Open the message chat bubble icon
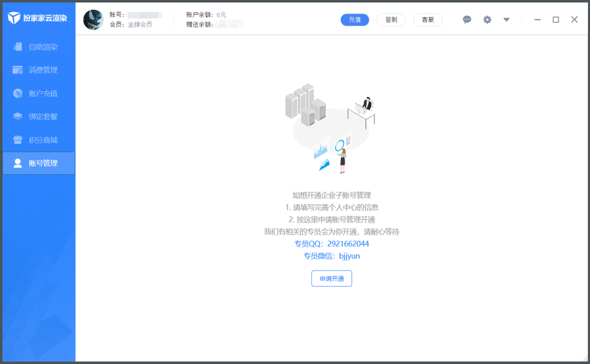 [x=467, y=20]
